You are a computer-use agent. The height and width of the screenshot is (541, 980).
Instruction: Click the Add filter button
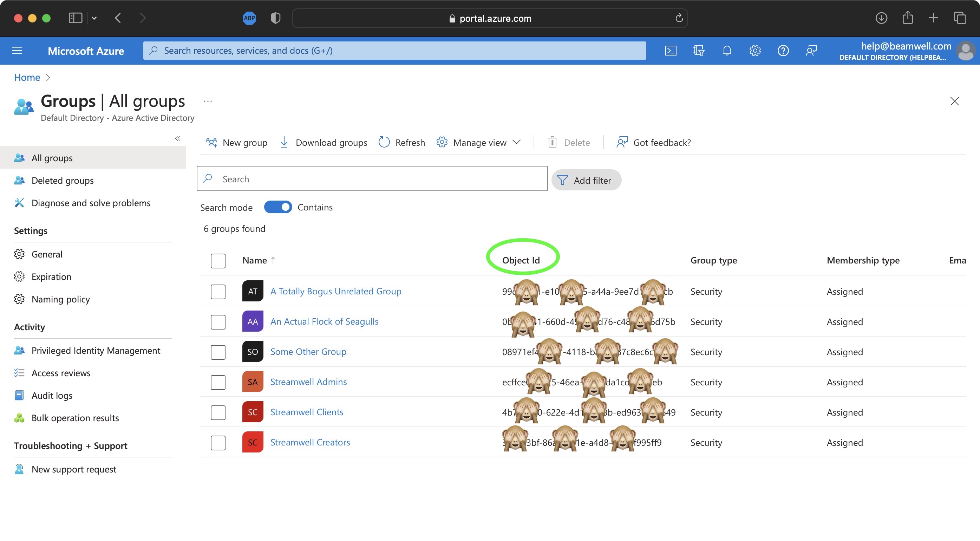[586, 180]
